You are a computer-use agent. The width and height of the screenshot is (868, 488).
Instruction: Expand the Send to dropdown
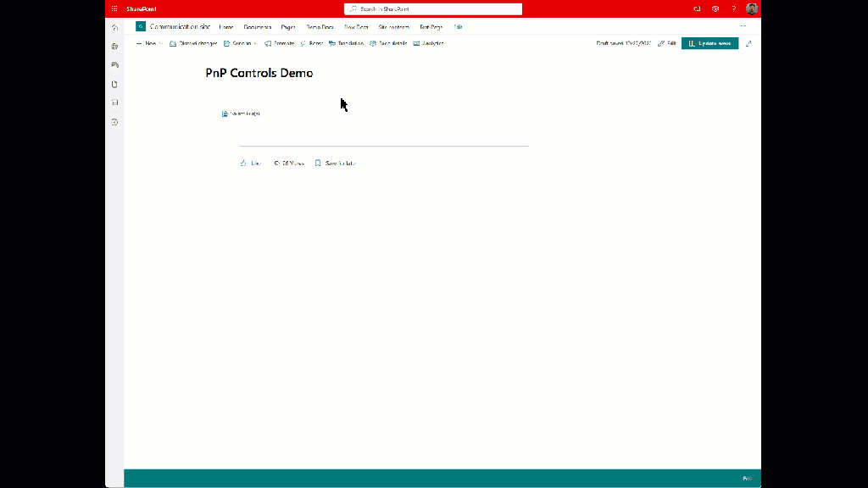tap(240, 43)
